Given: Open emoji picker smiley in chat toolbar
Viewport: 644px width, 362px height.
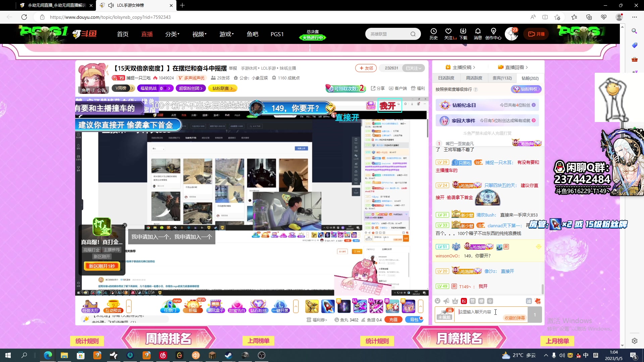Looking at the screenshot, I should click(x=437, y=301).
